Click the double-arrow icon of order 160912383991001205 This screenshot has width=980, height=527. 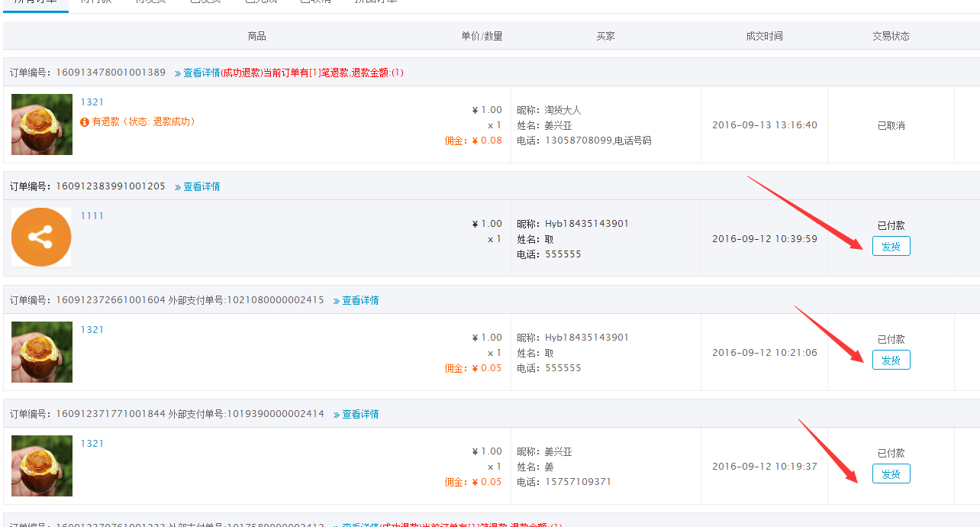[178, 187]
